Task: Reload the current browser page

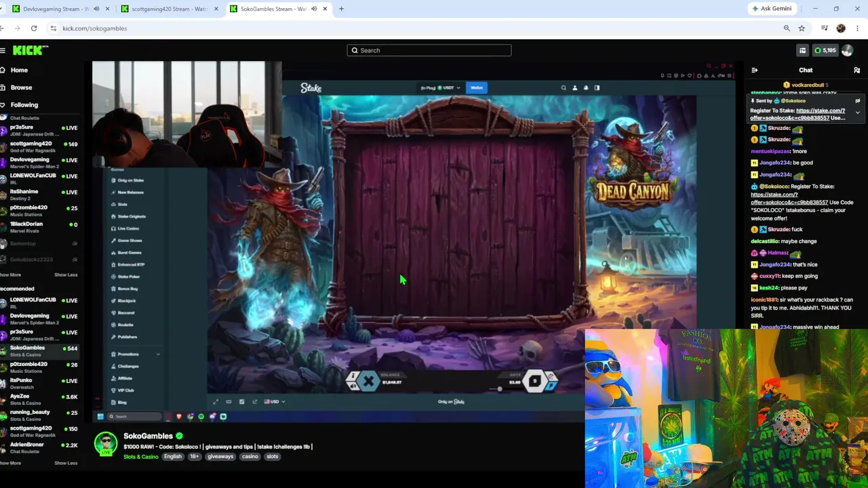Action: tap(34, 28)
